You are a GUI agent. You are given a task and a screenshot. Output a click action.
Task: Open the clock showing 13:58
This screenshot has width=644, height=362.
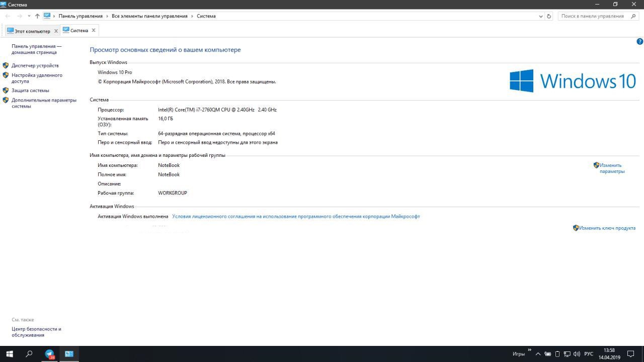coord(609,354)
